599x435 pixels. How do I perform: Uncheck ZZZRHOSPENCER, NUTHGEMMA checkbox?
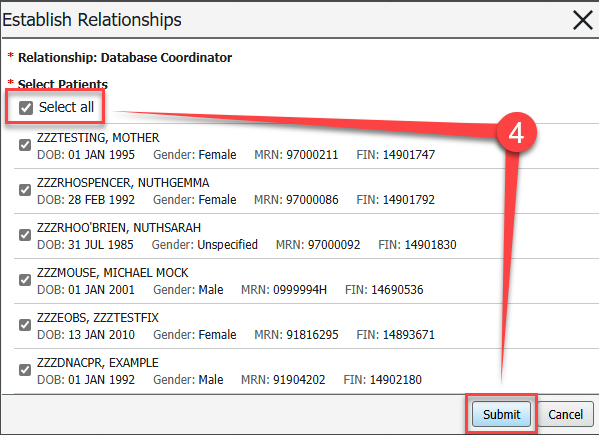(25, 190)
